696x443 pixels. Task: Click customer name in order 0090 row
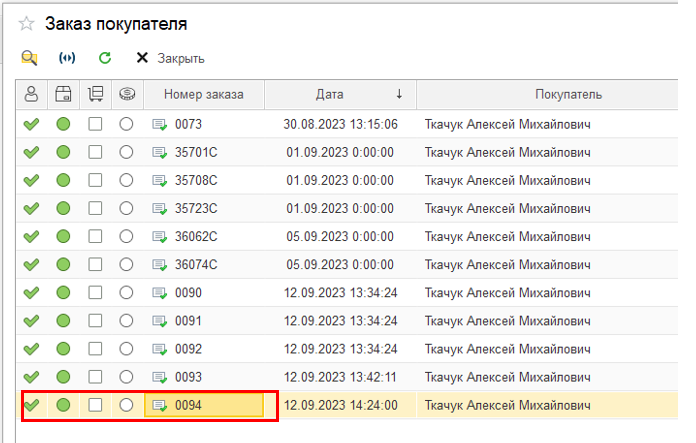[x=508, y=293]
